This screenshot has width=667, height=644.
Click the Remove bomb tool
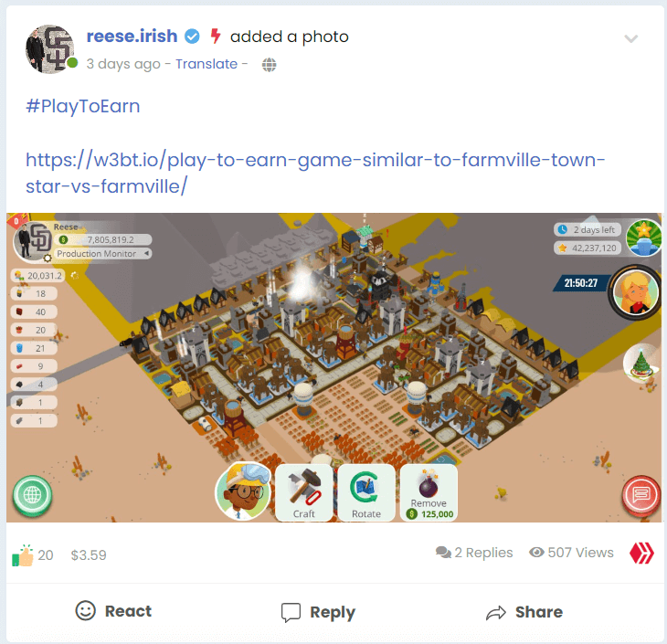coord(429,492)
